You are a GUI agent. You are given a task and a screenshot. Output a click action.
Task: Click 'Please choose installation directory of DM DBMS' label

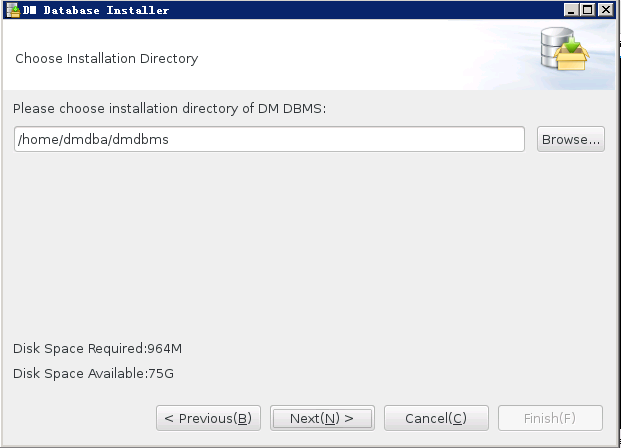[170, 109]
